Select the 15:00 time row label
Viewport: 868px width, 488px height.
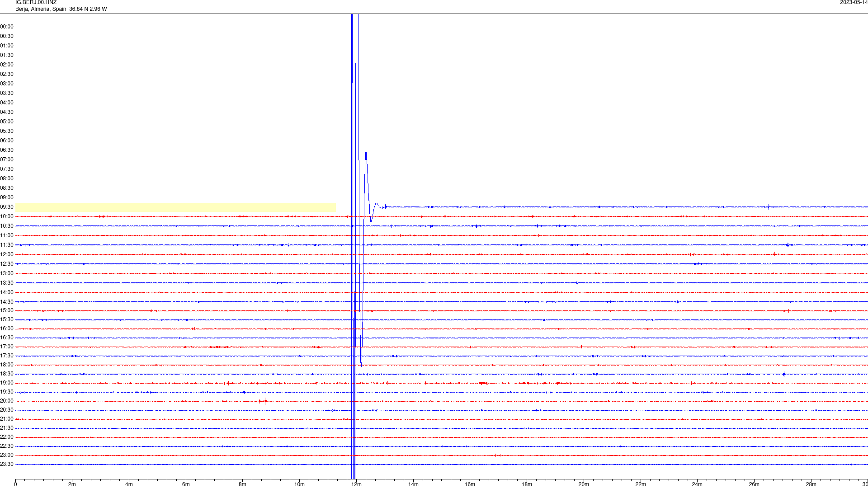pos(7,310)
